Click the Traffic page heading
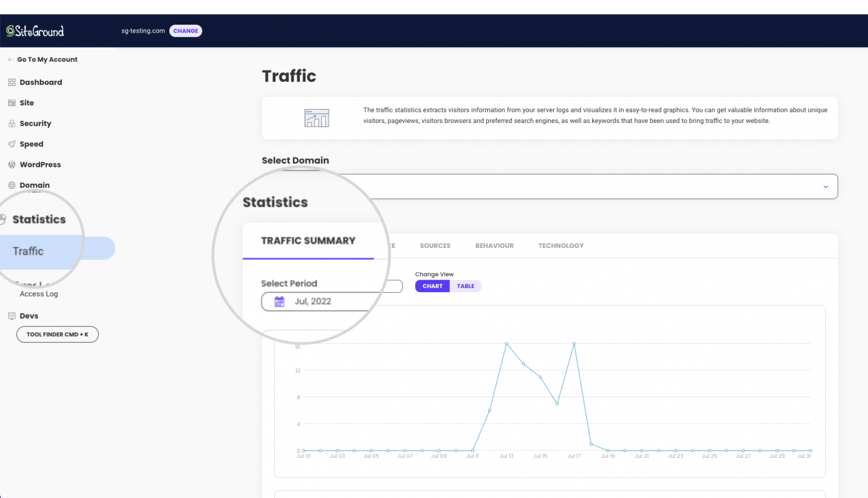Viewport: 868px width, 498px height. pos(289,76)
